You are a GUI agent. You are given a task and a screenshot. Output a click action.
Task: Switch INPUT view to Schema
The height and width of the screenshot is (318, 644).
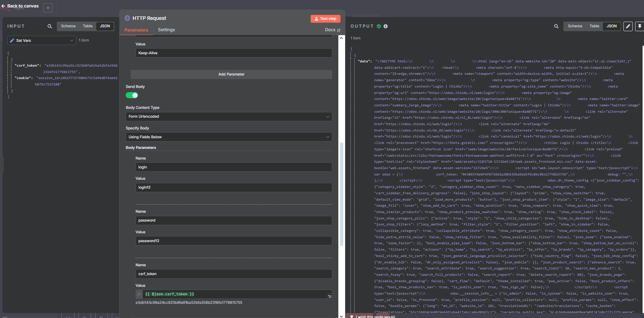[x=68, y=26]
